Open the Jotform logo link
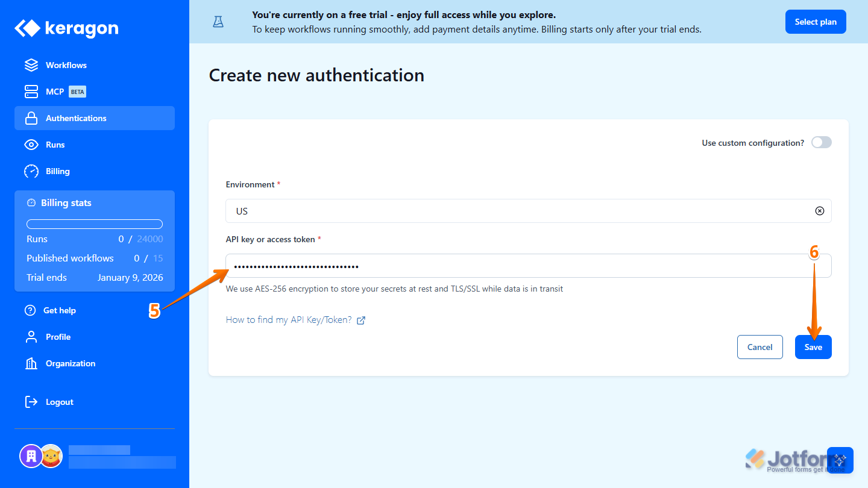Screen dimensions: 868x488 pos(790,459)
